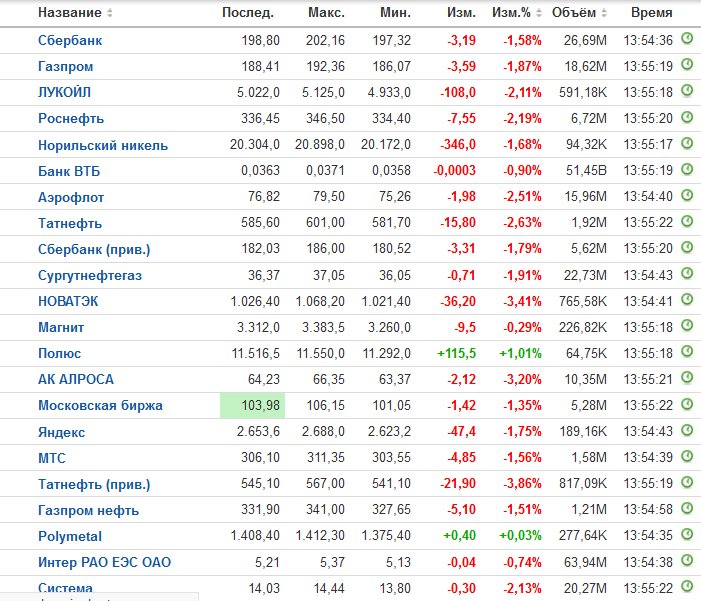Screen dimensions: 701x601
Task: Click Банк ВТБ volume 51,45B
Action: (586, 171)
